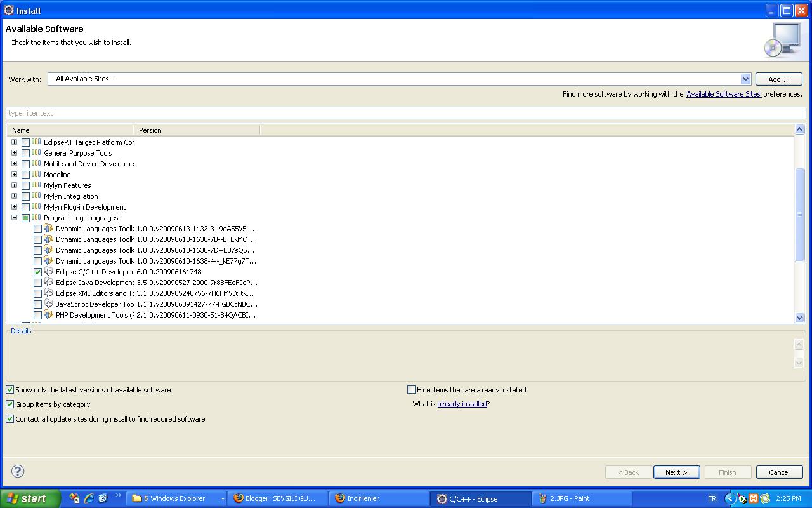Image resolution: width=812 pixels, height=508 pixels.
Task: Click the Programming Languages category icon
Action: [x=36, y=218]
